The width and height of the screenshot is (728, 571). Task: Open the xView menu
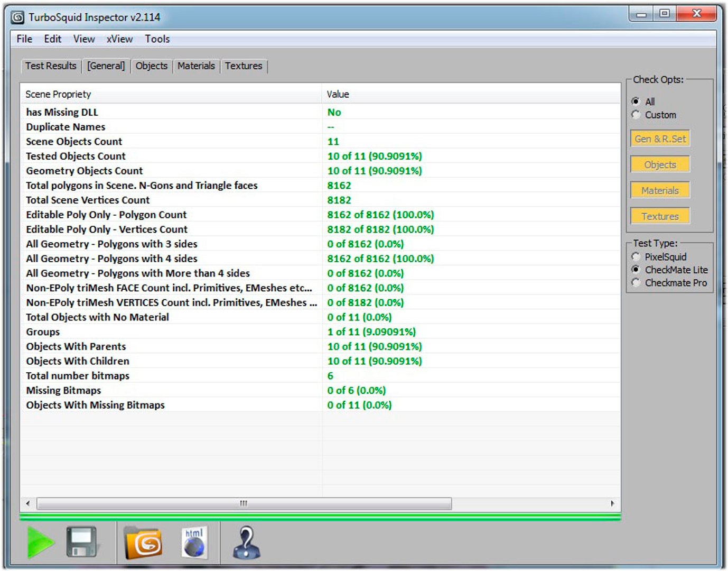coord(119,39)
